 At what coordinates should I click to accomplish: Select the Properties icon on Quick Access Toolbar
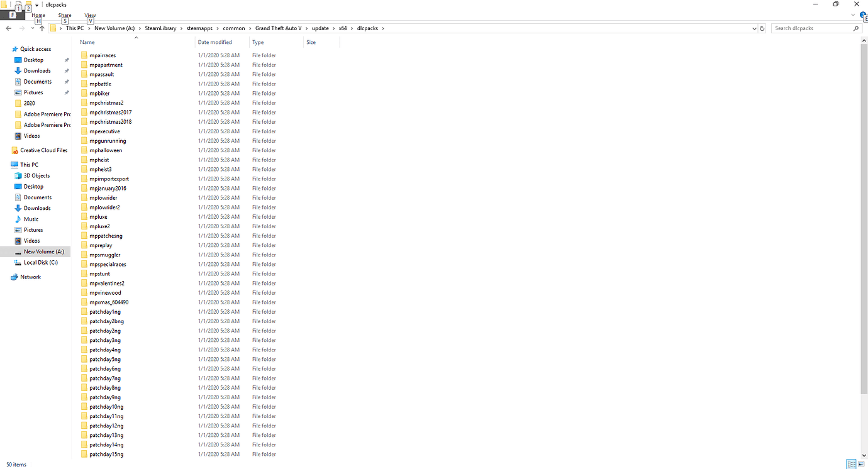click(18, 4)
